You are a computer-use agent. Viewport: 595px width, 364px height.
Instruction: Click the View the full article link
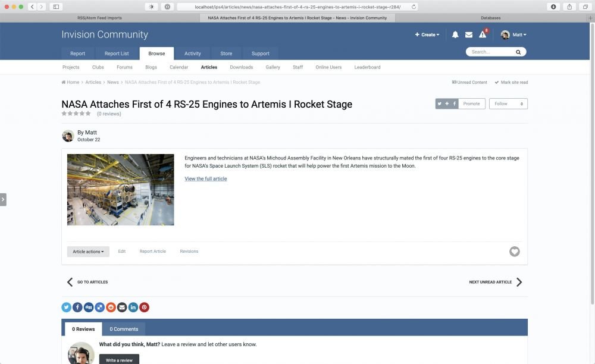click(205, 178)
